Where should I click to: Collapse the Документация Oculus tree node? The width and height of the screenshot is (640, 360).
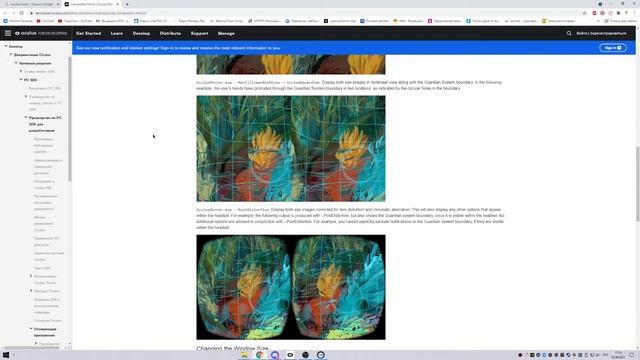tap(11, 55)
